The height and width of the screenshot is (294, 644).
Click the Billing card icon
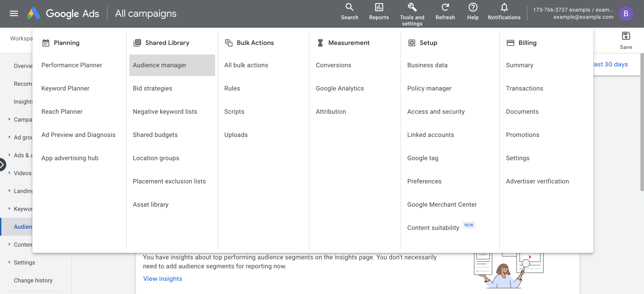[x=510, y=43]
